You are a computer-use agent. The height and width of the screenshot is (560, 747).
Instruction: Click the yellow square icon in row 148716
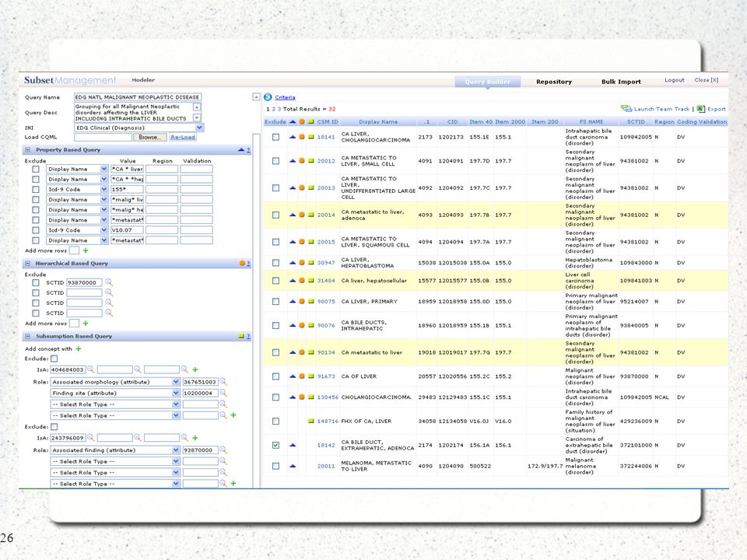311,421
